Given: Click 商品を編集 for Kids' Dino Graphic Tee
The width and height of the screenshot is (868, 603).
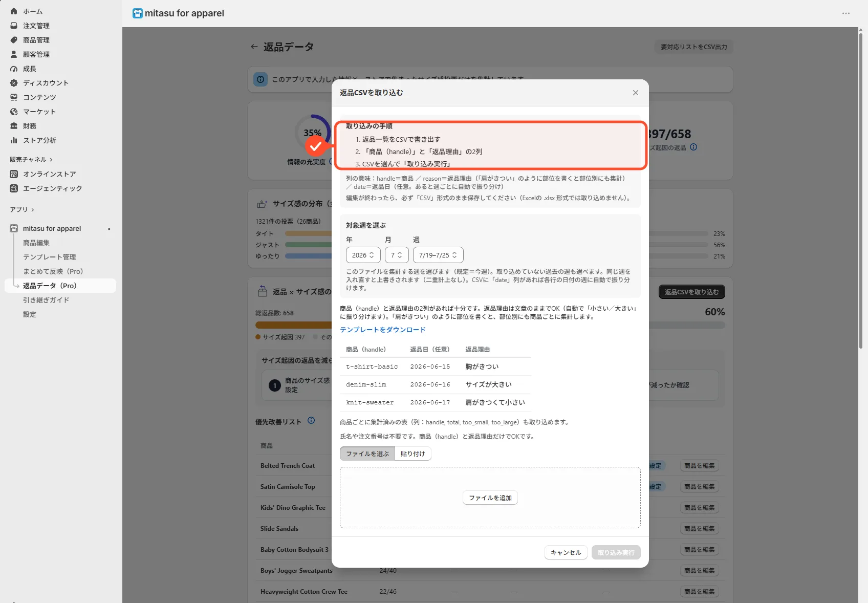Looking at the screenshot, I should (700, 508).
